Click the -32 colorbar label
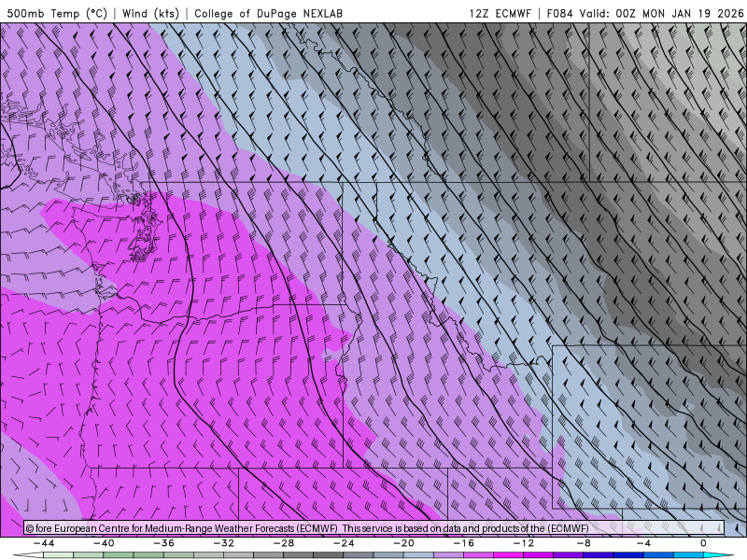747x560 pixels. point(223,543)
